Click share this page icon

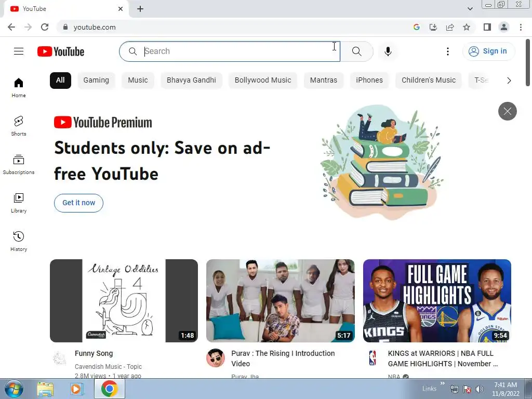pos(449,27)
